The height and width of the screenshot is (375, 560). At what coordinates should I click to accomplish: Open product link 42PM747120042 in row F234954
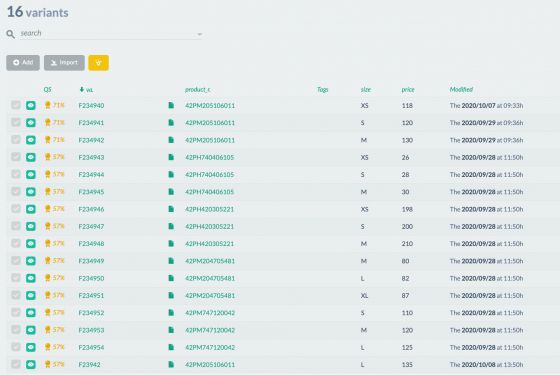click(x=210, y=347)
